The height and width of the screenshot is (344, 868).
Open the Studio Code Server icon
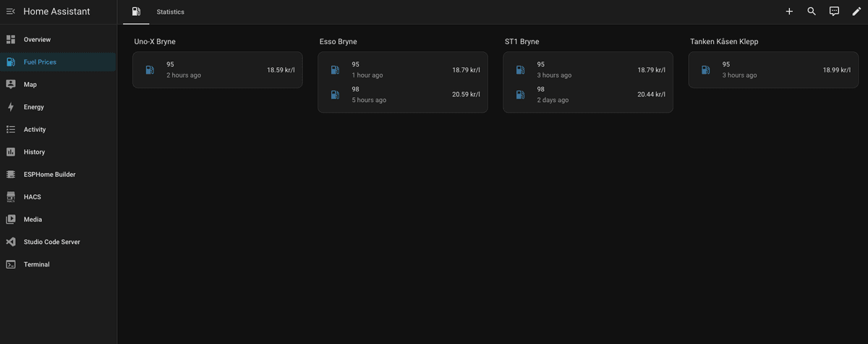(11, 241)
